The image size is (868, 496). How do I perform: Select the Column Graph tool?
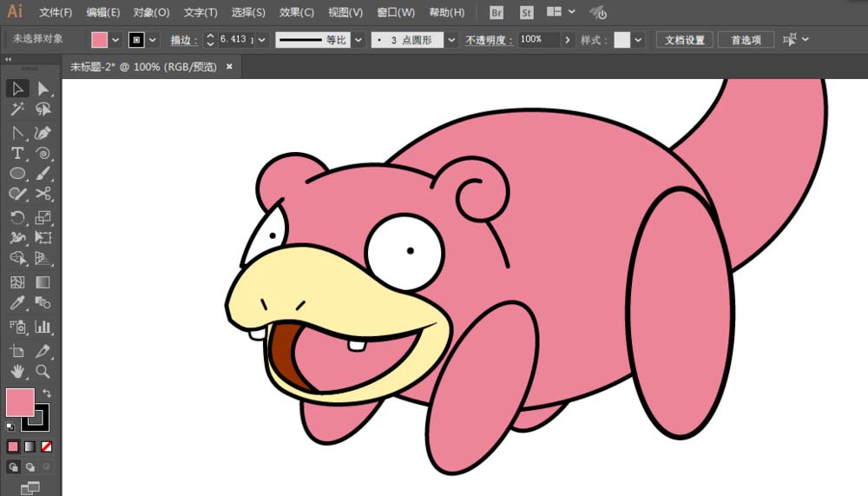pos(43,327)
